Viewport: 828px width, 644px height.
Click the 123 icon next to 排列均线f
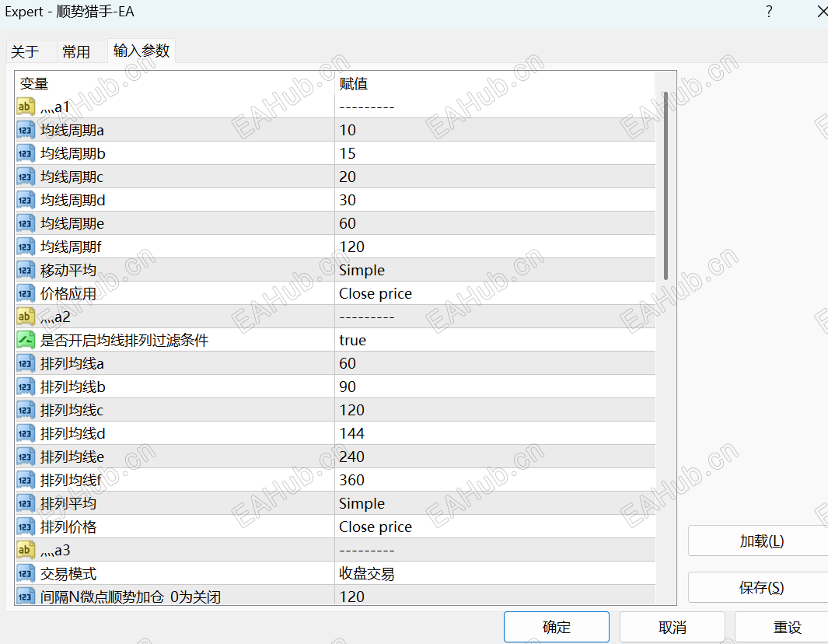(24, 480)
